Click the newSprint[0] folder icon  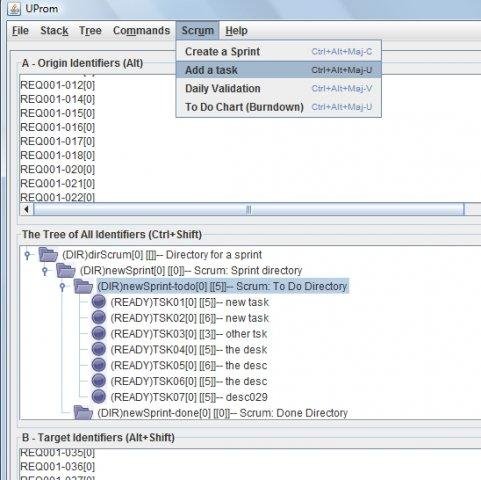pyautogui.click(x=65, y=270)
